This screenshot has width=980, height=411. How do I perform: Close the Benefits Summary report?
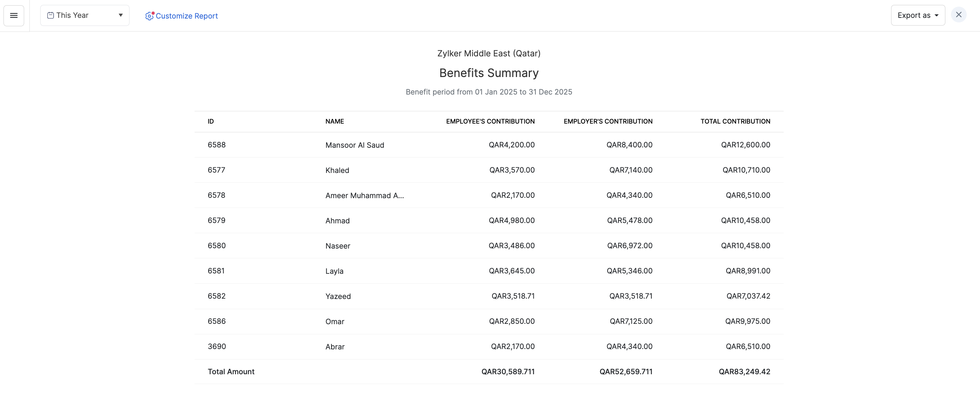(958, 15)
